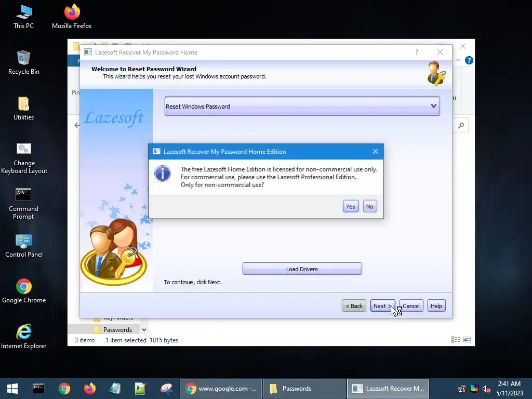Open Control Panel desktop icon
Image resolution: width=532 pixels, height=399 pixels.
point(24,246)
